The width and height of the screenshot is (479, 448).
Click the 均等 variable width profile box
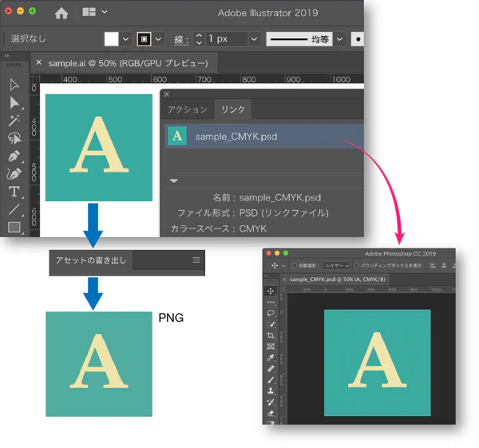tap(299, 39)
